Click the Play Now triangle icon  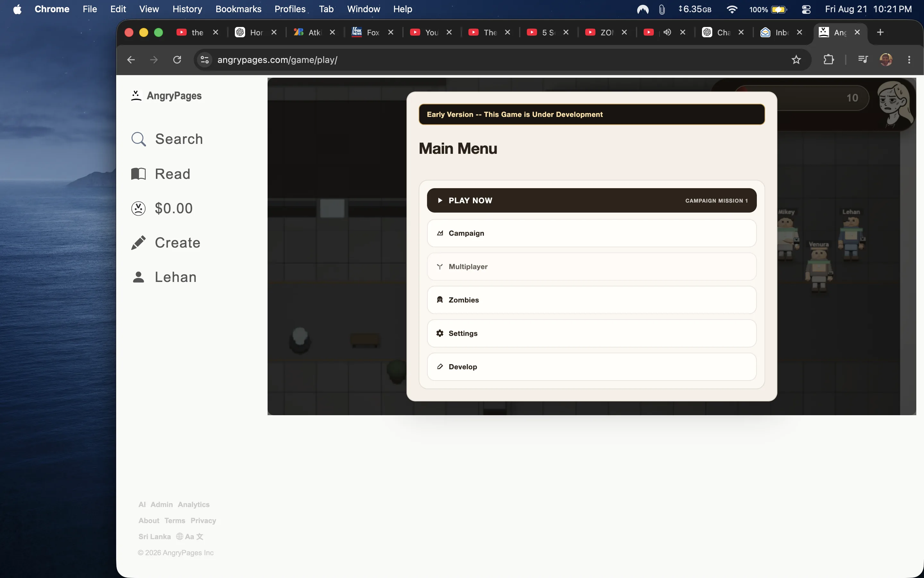tap(440, 200)
